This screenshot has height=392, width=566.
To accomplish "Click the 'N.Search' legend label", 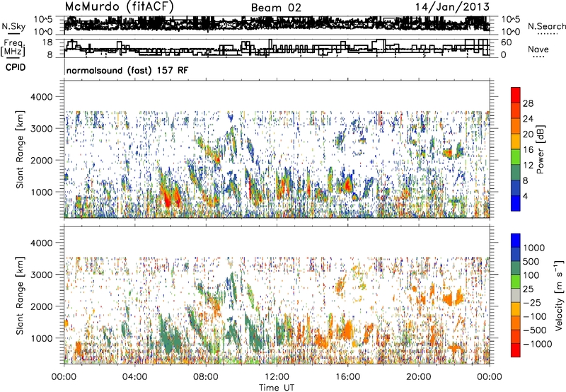I will click(x=546, y=26).
